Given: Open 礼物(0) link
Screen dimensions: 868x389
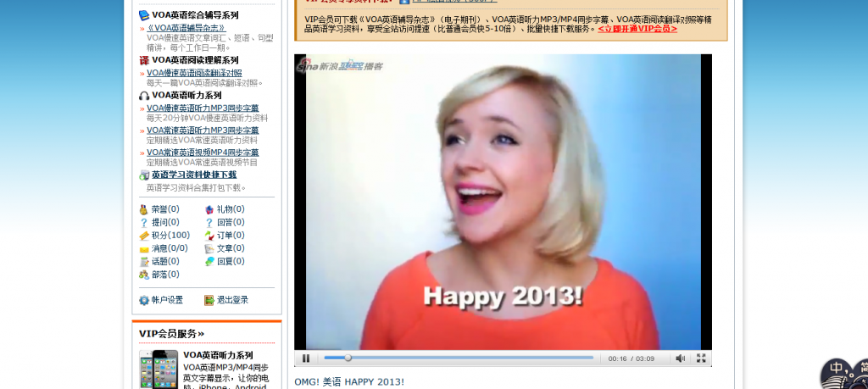Looking at the screenshot, I should click(231, 209).
